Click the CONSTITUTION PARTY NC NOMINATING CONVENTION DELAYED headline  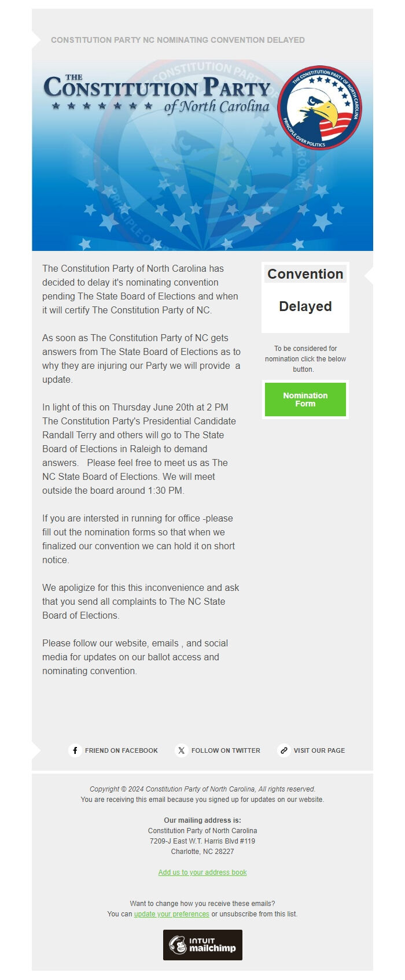178,40
